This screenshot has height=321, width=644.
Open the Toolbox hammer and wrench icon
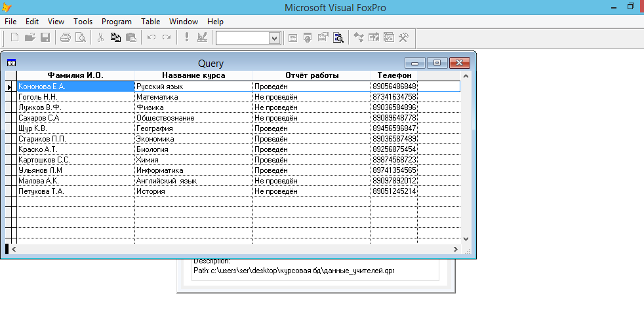pos(404,38)
